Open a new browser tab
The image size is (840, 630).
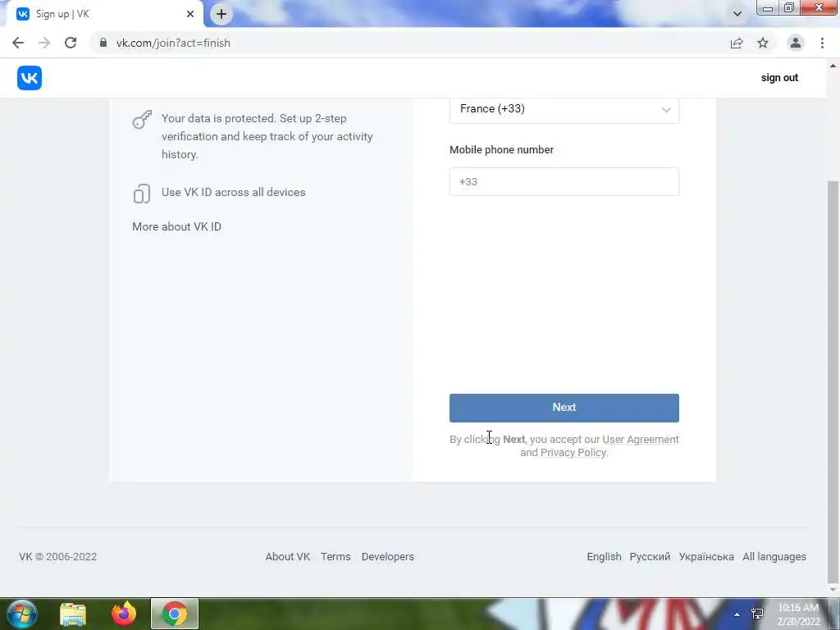point(221,14)
